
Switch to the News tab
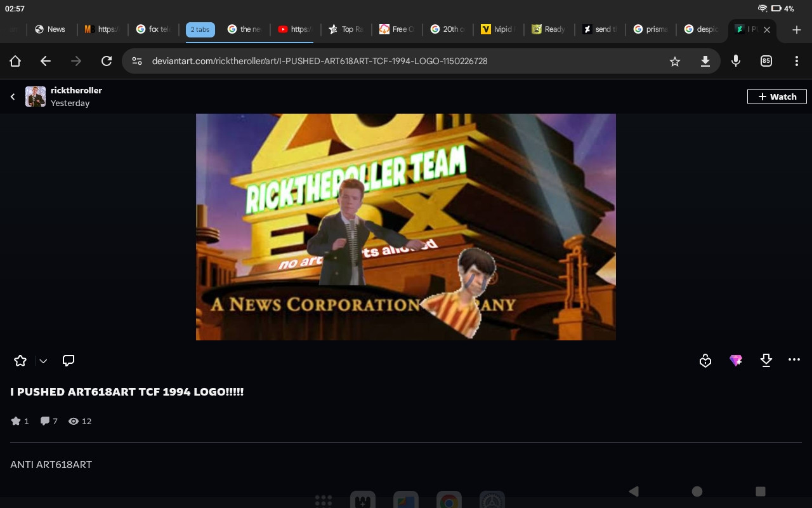pos(51,29)
